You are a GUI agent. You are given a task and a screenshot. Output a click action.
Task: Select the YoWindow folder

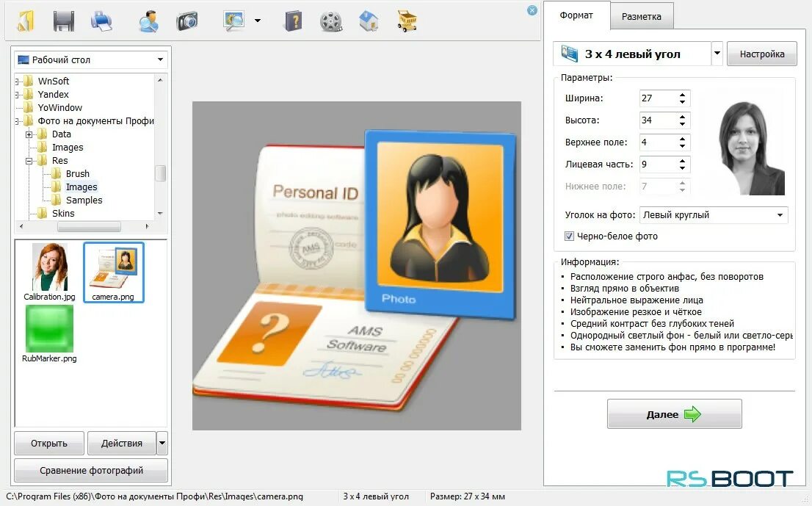(x=59, y=108)
